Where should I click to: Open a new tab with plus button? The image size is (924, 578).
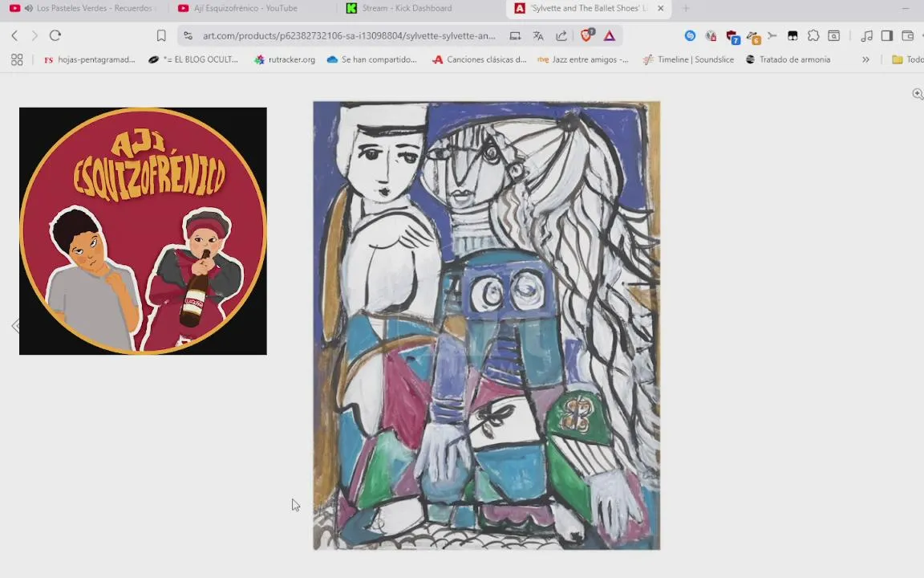click(685, 8)
